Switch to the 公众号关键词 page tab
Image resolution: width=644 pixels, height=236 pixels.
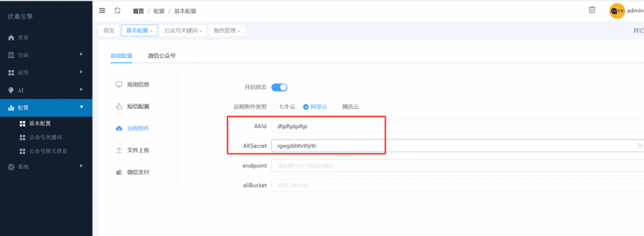coord(183,31)
